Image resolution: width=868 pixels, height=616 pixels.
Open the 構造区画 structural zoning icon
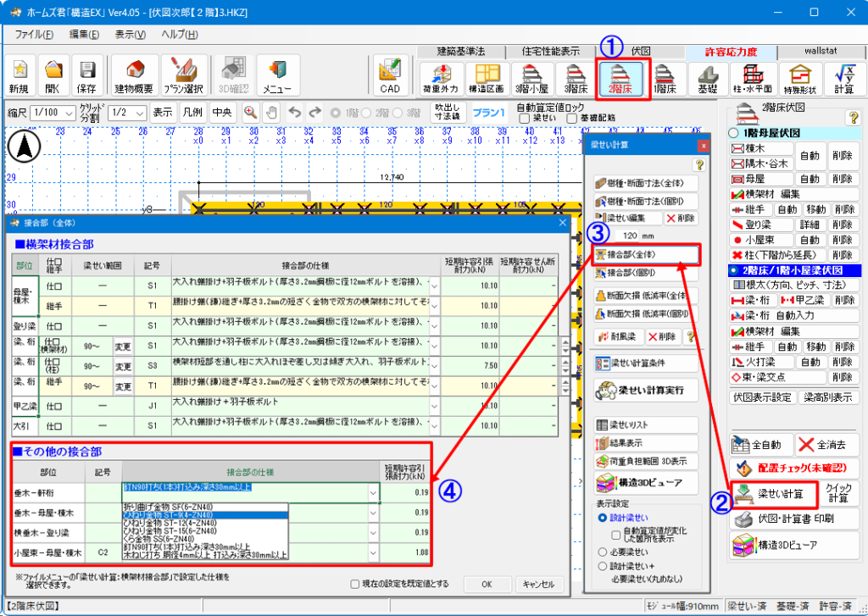(487, 77)
